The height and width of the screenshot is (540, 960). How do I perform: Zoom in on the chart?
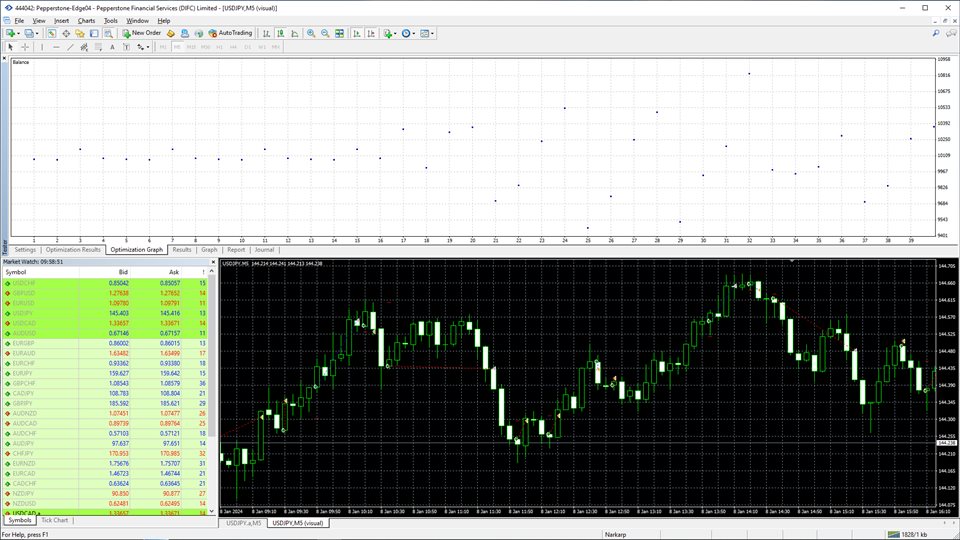[x=311, y=33]
